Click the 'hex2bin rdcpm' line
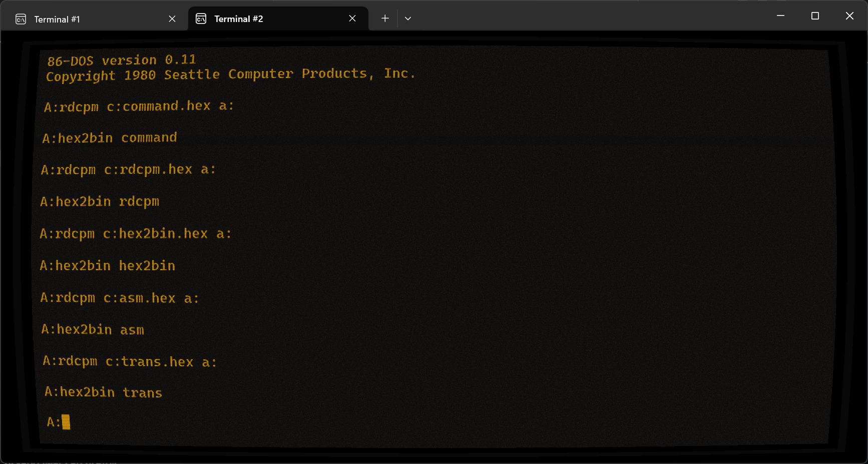 click(100, 202)
